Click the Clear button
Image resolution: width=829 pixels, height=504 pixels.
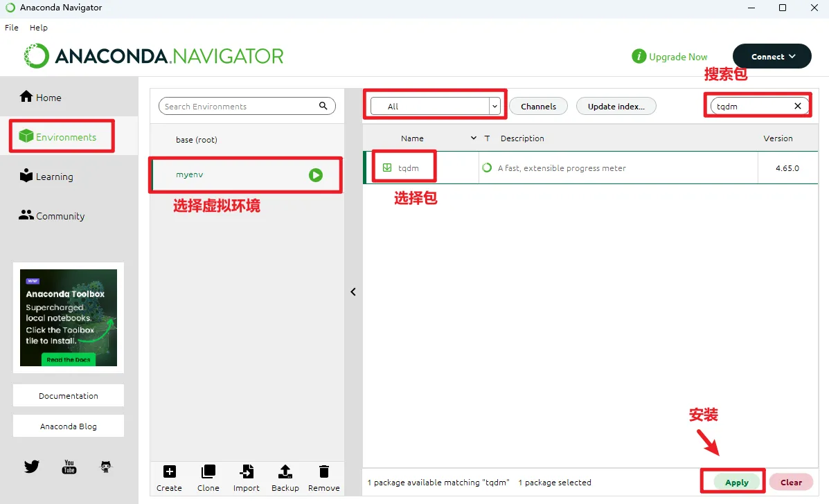coord(791,482)
